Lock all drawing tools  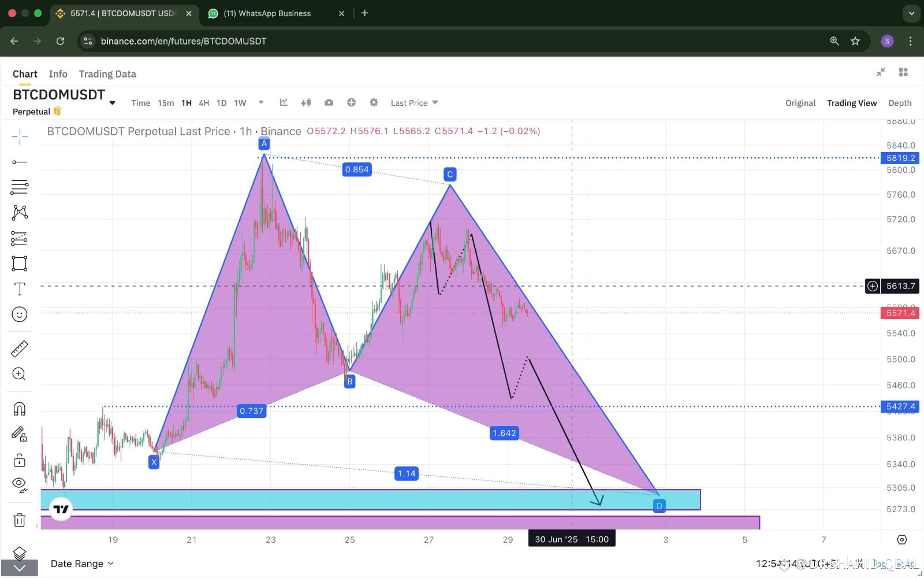(19, 460)
